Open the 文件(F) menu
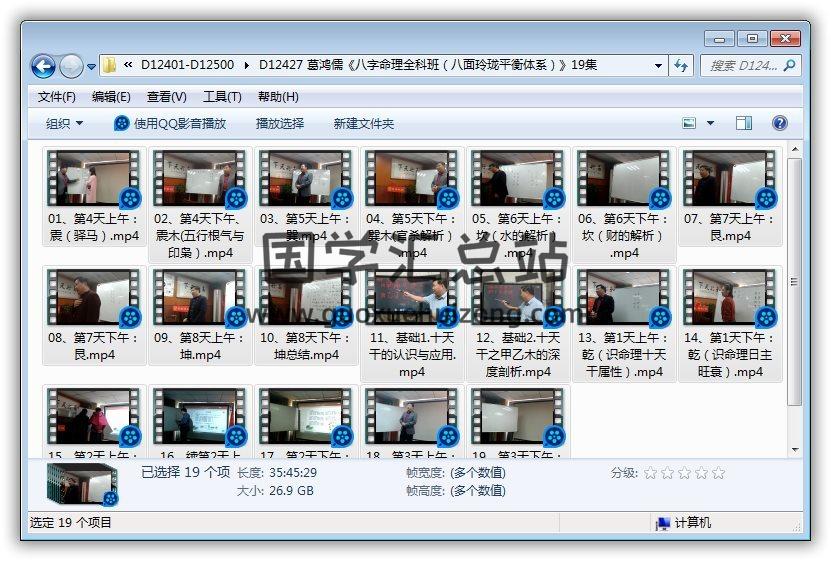The height and width of the screenshot is (561, 831). (57, 97)
